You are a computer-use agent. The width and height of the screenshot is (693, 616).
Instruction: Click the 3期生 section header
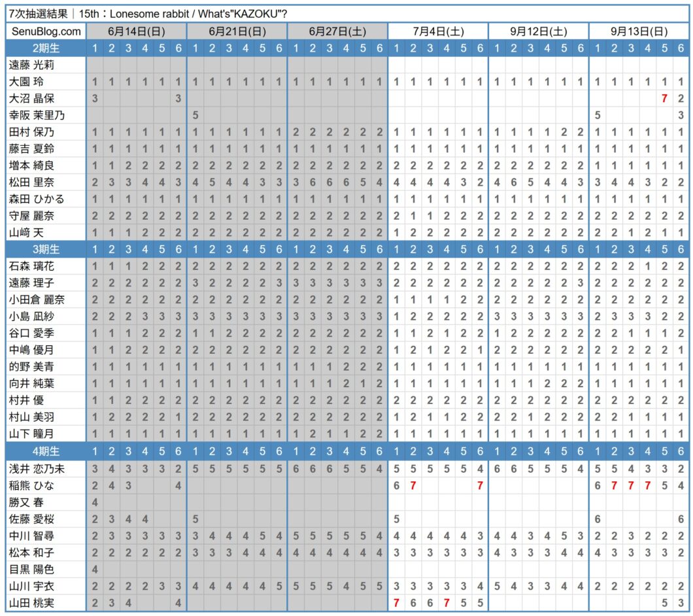pyautogui.click(x=46, y=249)
